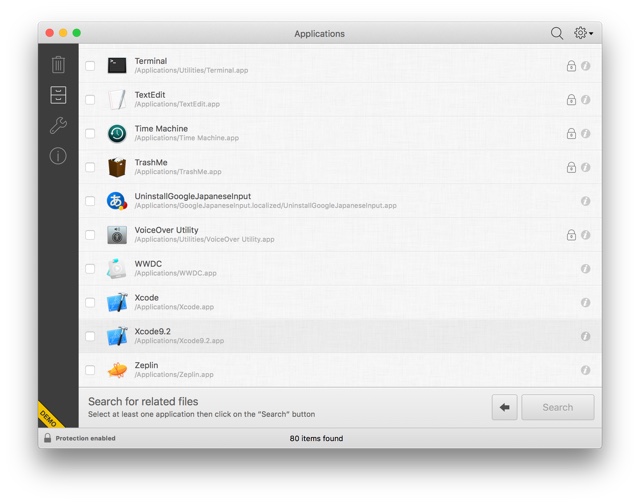The height and width of the screenshot is (503, 640).
Task: Click the Terminal app icon
Action: click(x=117, y=65)
